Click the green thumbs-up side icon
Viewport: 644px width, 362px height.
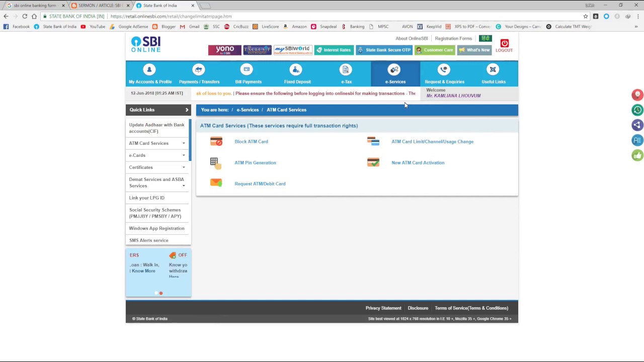(637, 155)
